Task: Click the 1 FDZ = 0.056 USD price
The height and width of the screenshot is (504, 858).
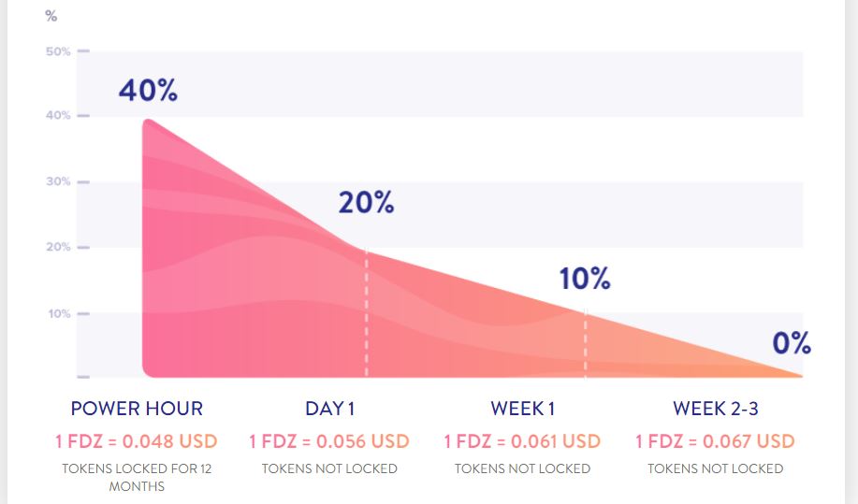Action: (x=329, y=441)
